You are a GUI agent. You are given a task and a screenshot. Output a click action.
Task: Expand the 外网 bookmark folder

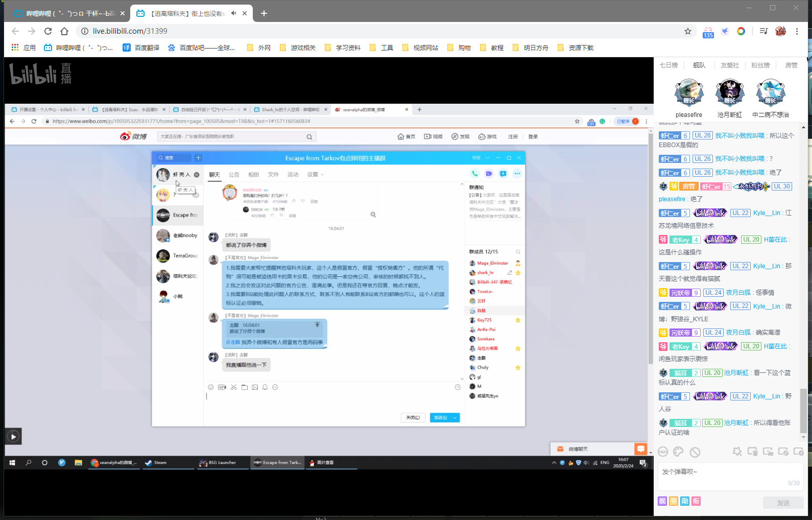tap(258, 48)
